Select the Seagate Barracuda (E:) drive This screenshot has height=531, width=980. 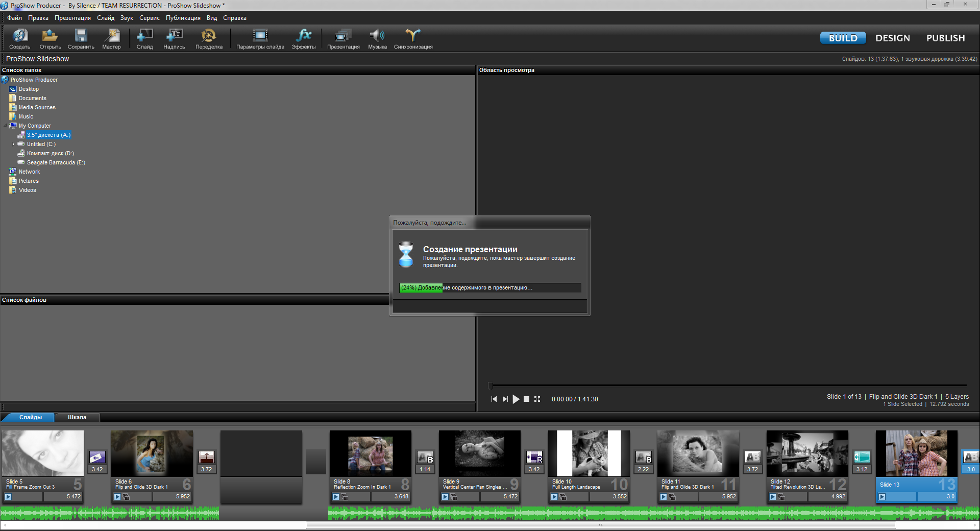point(56,163)
